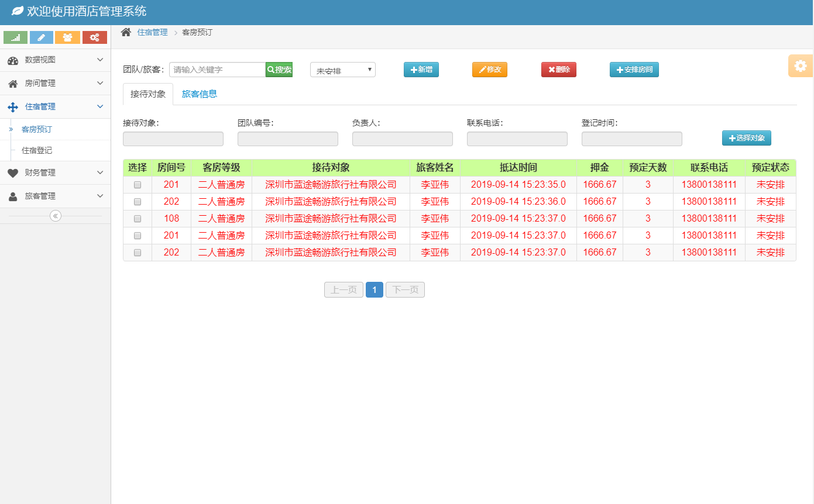Click the red gears shortcut icon
The image size is (814, 504).
tap(94, 37)
